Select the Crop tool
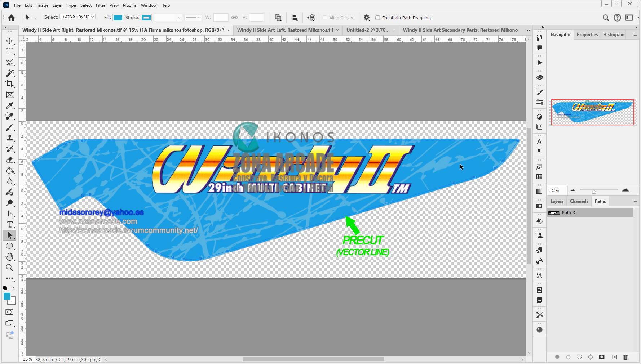Image resolution: width=641 pixels, height=364 pixels. [x=10, y=84]
